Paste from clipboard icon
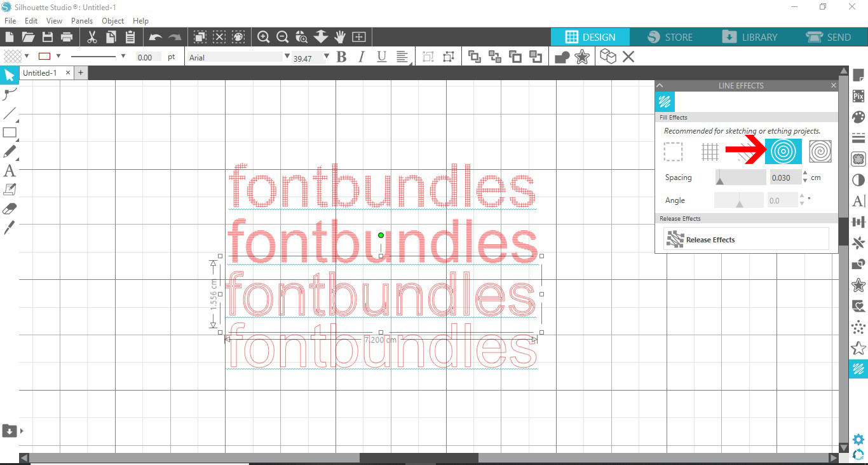Screen dimensions: 868x465 [130, 37]
